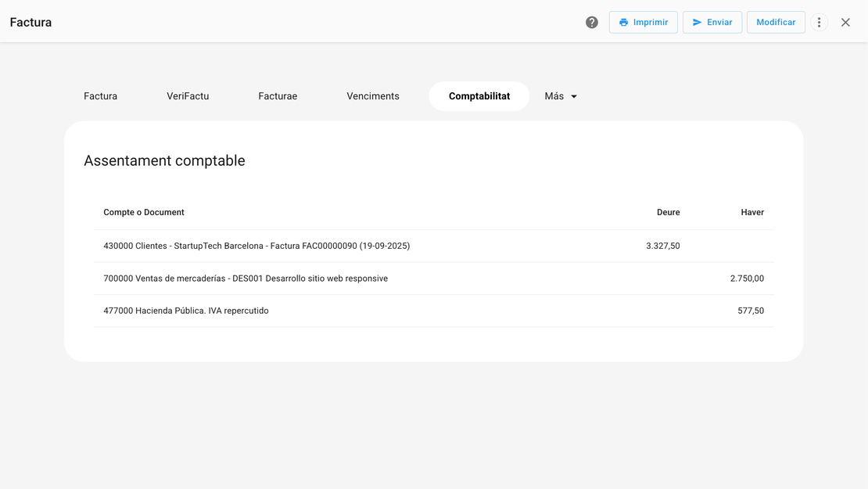Switch to the Factura tab
The width and height of the screenshot is (868, 489).
(x=101, y=96)
